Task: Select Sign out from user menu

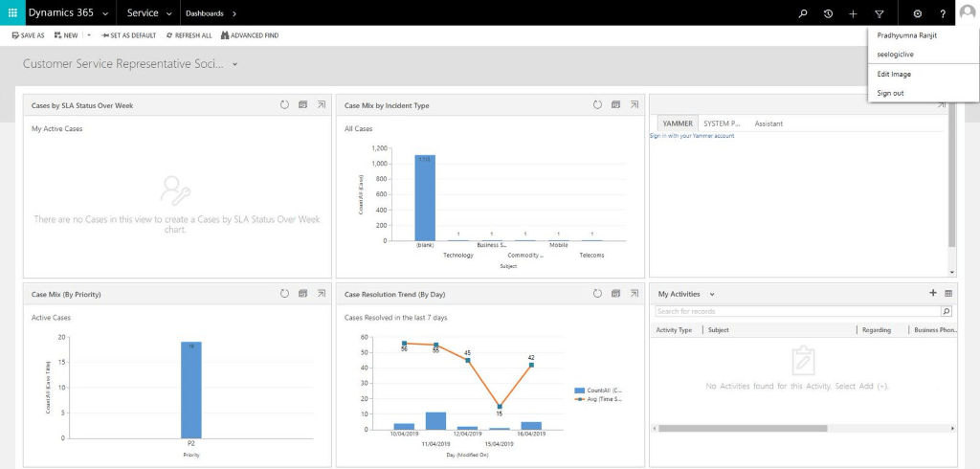Action: coord(890,93)
